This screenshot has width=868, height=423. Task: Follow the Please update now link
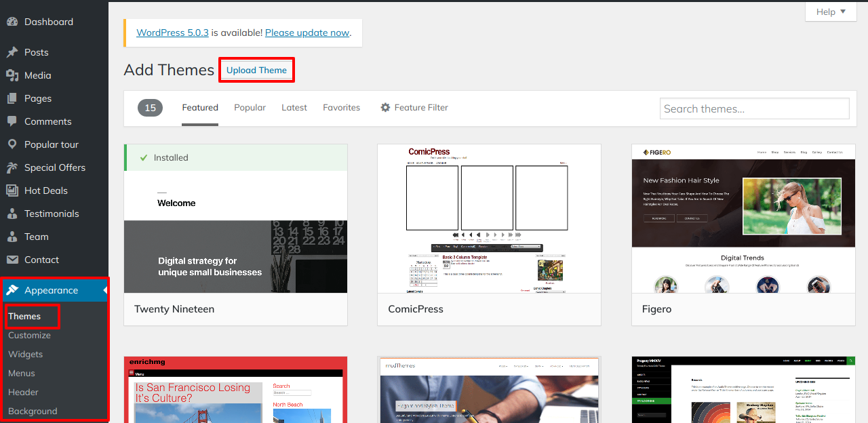tap(307, 33)
